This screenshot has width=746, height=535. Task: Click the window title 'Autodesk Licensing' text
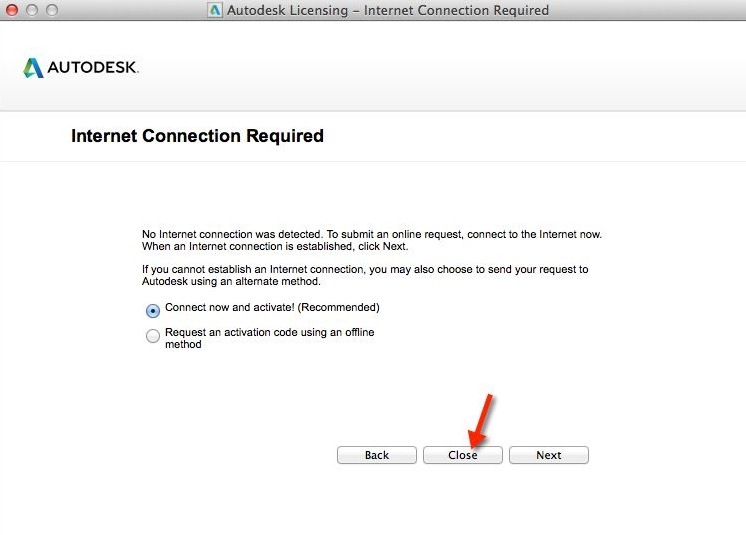[388, 10]
